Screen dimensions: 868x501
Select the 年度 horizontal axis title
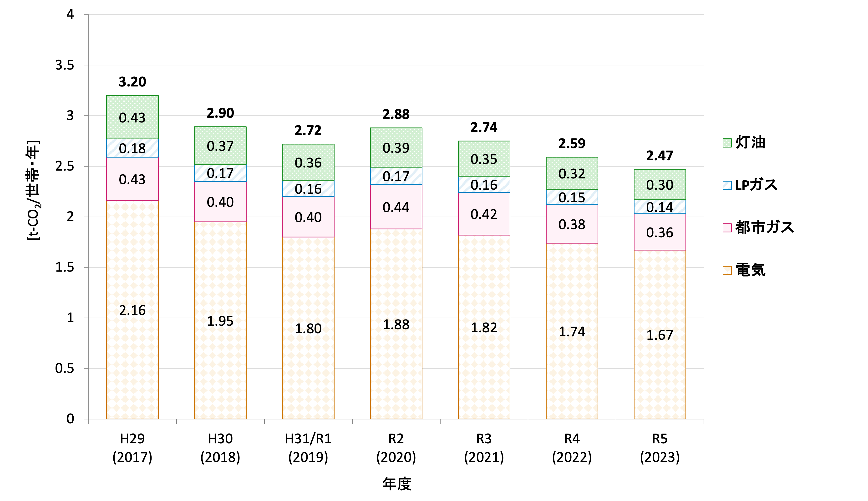pos(397,483)
